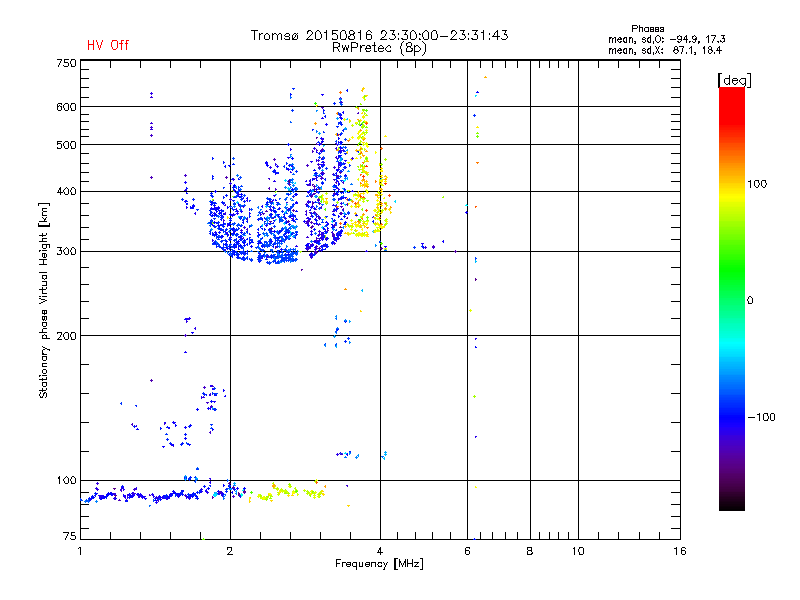800x600 pixels.
Task: Click the x-axis tick label '10'
Action: (578, 551)
